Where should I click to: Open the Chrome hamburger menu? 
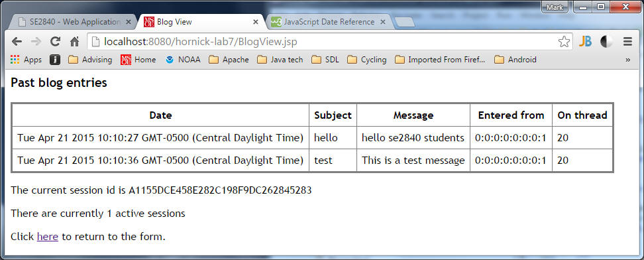pyautogui.click(x=627, y=42)
